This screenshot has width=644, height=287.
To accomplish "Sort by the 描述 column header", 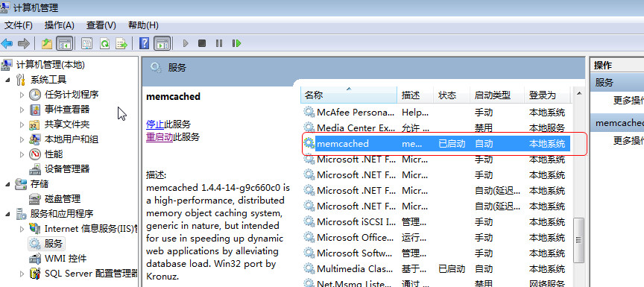I will click(x=416, y=95).
